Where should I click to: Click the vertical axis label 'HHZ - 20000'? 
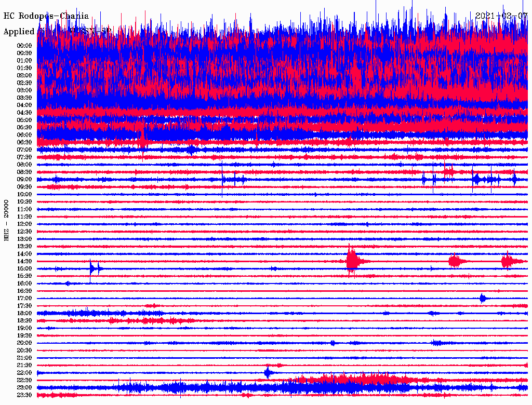point(6,221)
